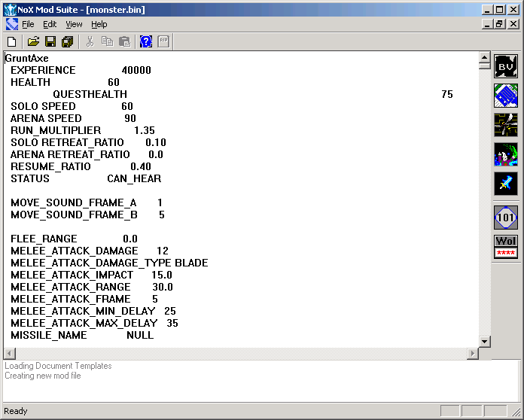
Task: Click the NoX app icon in title bar
Action: pos(10,9)
